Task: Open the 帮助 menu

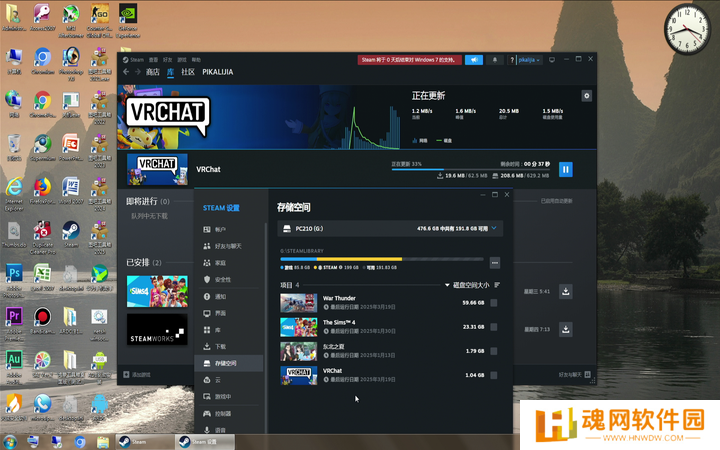Action: click(x=196, y=60)
